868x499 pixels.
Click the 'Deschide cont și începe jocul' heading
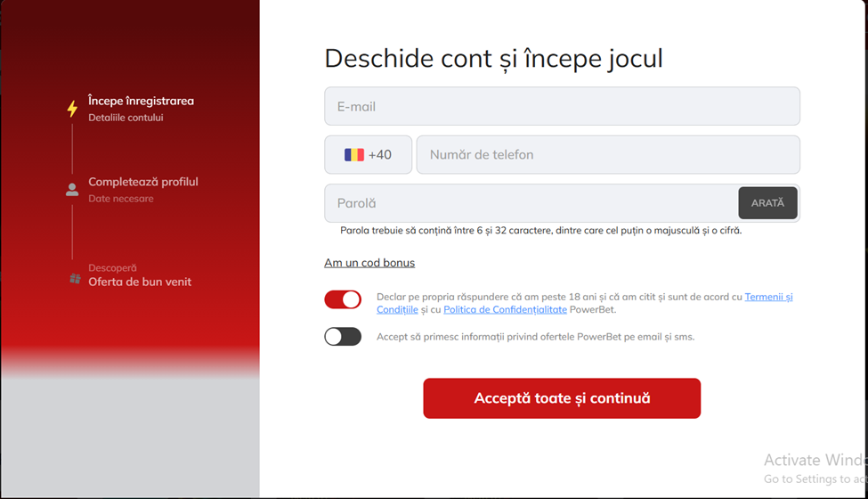click(x=493, y=59)
